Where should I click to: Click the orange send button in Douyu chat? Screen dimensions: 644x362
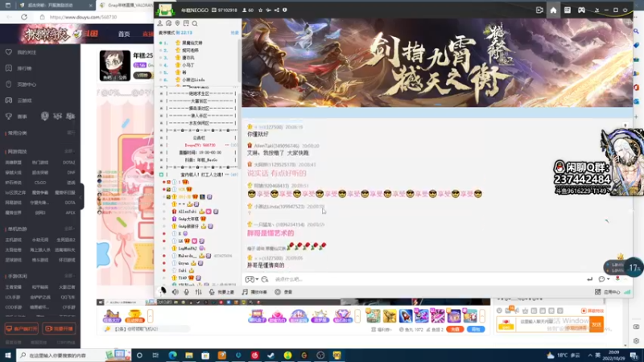597,324
